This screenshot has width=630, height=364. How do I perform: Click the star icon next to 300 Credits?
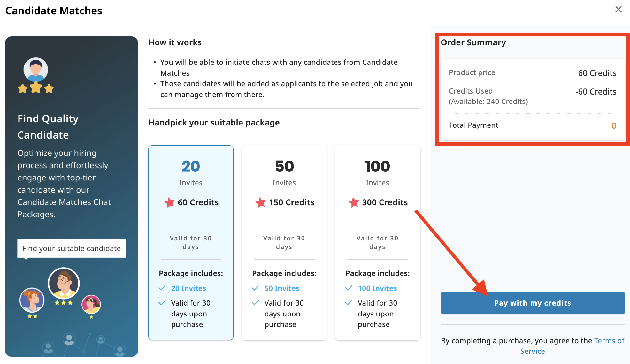point(354,202)
